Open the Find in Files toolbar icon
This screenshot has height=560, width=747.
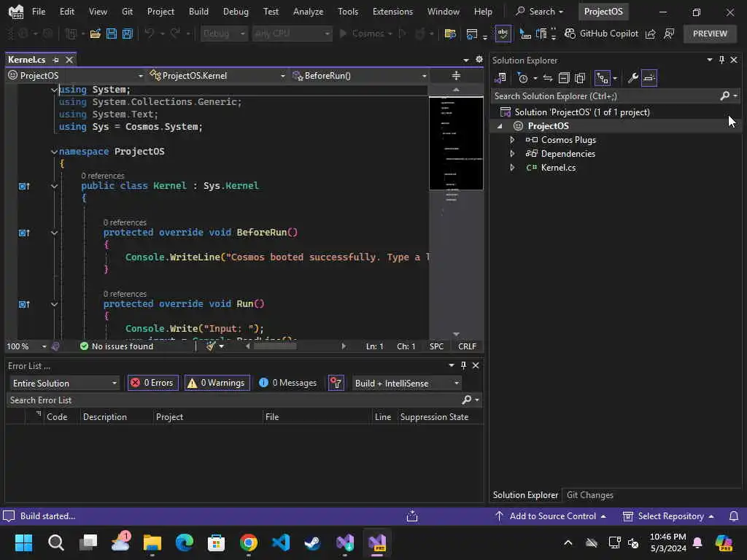tap(449, 34)
